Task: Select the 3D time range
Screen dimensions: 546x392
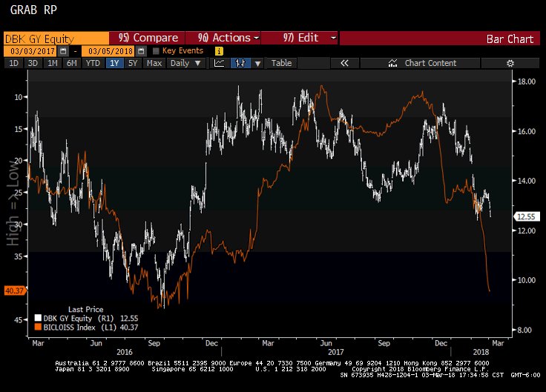Action: click(x=33, y=63)
